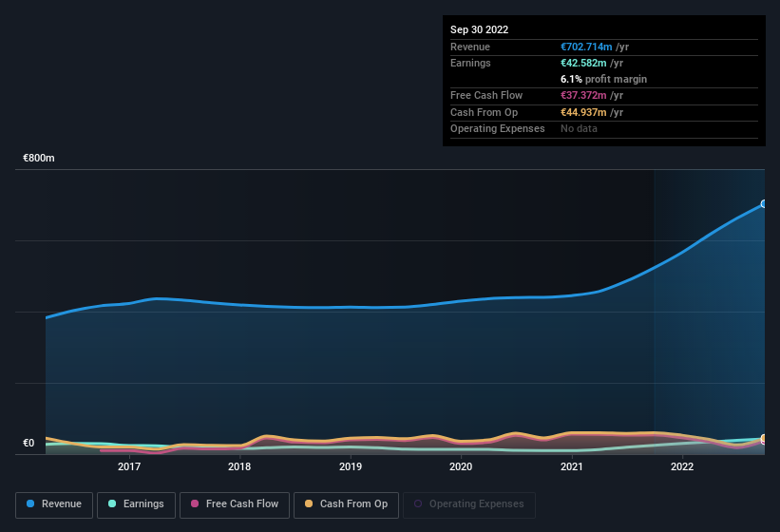Viewport: 780px width, 532px height.
Task: Click the Sep 30 2022 tooltip date
Action: (x=479, y=29)
